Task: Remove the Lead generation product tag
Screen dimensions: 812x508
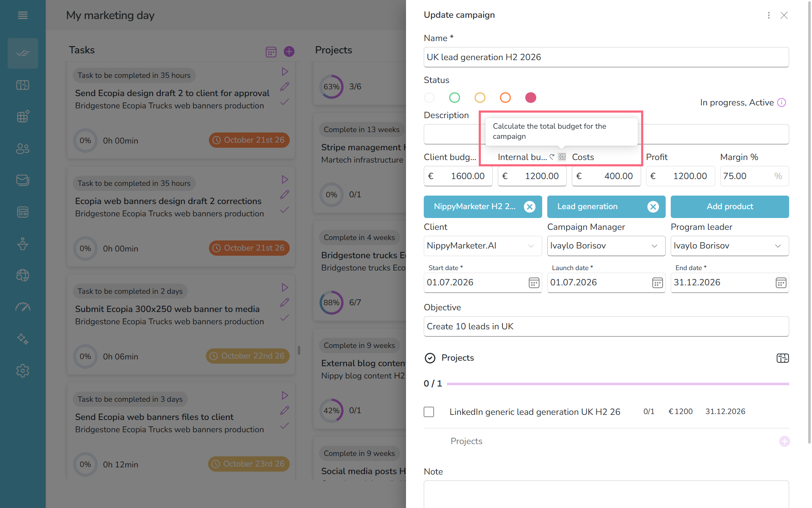Action: point(653,207)
